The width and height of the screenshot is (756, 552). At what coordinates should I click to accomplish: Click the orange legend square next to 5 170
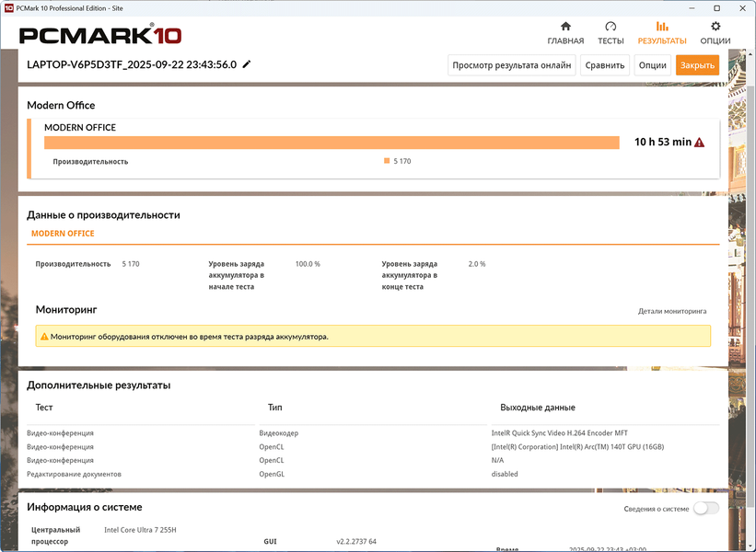point(387,161)
